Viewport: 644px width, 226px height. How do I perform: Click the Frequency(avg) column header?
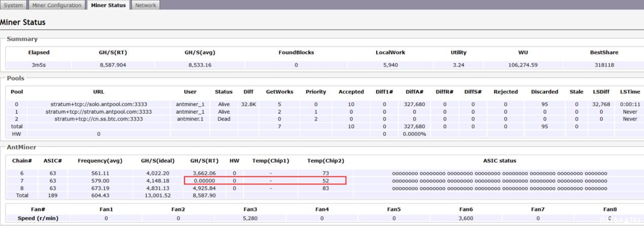[x=99, y=161]
